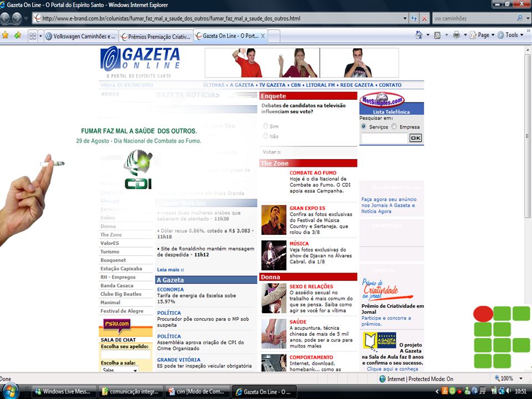Open the Turismo sidebar link
This screenshot has height=399, width=532.
click(110, 252)
